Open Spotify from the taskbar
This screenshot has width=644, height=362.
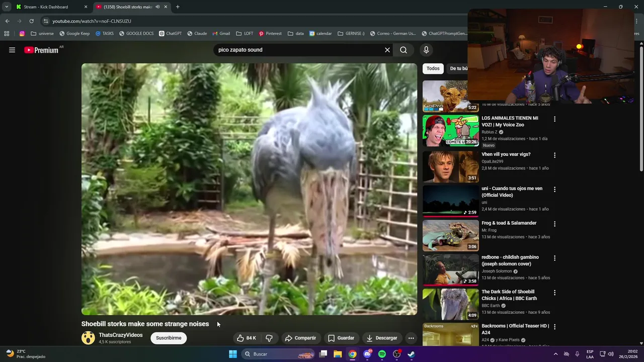382,354
